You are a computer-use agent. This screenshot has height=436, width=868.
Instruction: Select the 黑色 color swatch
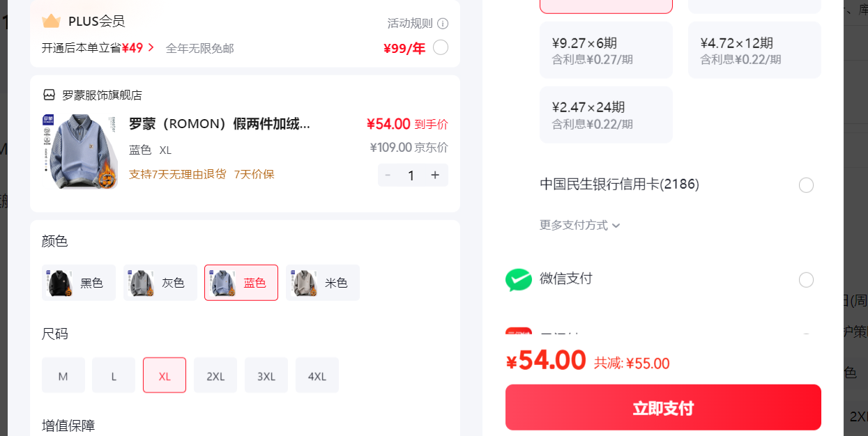(79, 283)
